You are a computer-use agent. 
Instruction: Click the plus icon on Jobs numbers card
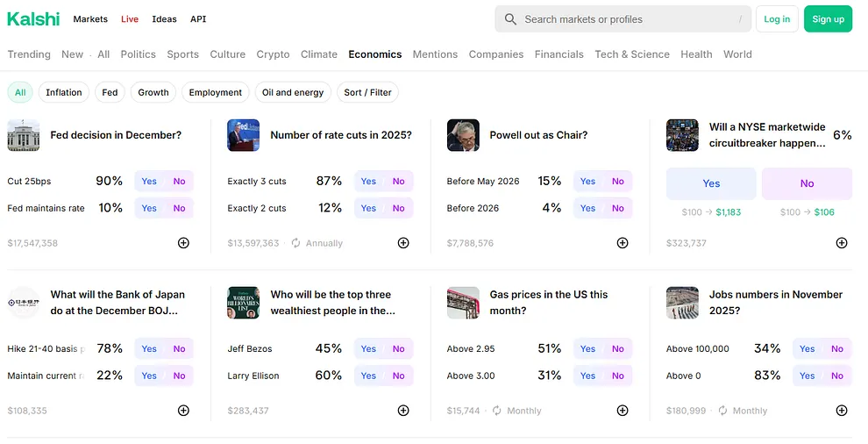pyautogui.click(x=842, y=411)
